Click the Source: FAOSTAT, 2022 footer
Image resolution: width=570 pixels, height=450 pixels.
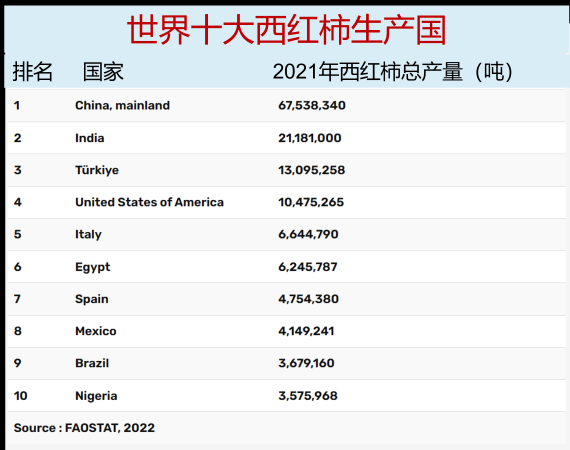pyautogui.click(x=84, y=428)
